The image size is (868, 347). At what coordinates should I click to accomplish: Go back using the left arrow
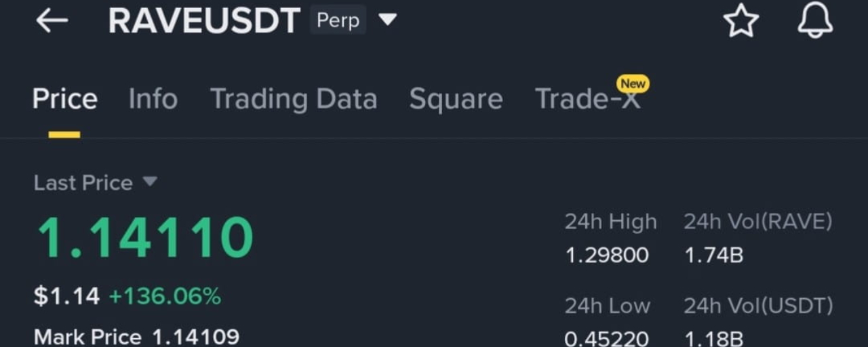click(x=52, y=21)
